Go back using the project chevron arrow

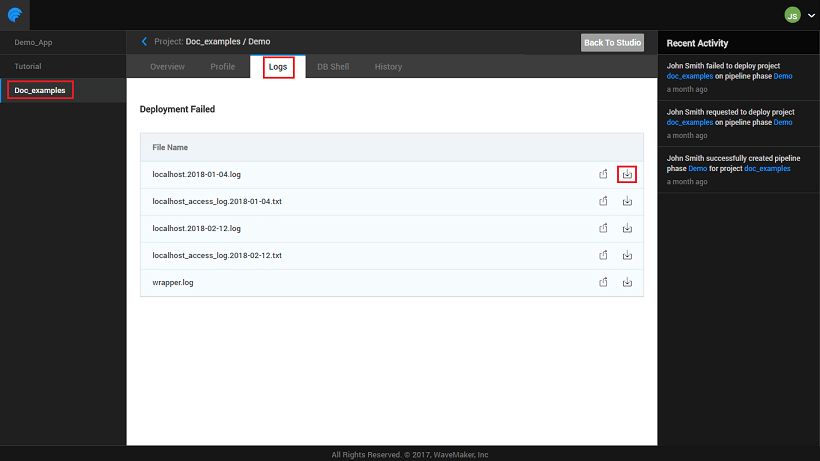click(144, 41)
